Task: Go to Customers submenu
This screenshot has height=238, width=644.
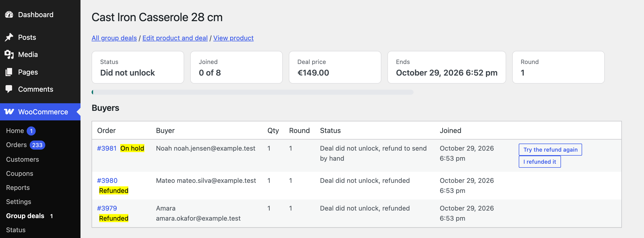Action: [x=22, y=159]
